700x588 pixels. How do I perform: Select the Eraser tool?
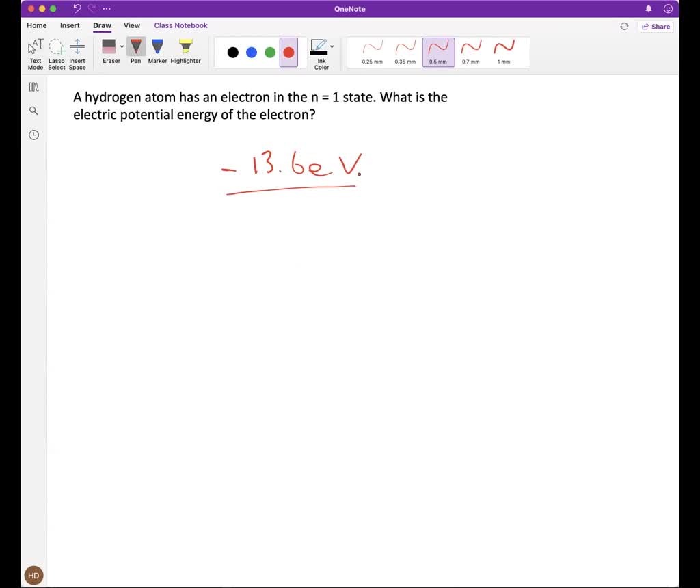[109, 52]
